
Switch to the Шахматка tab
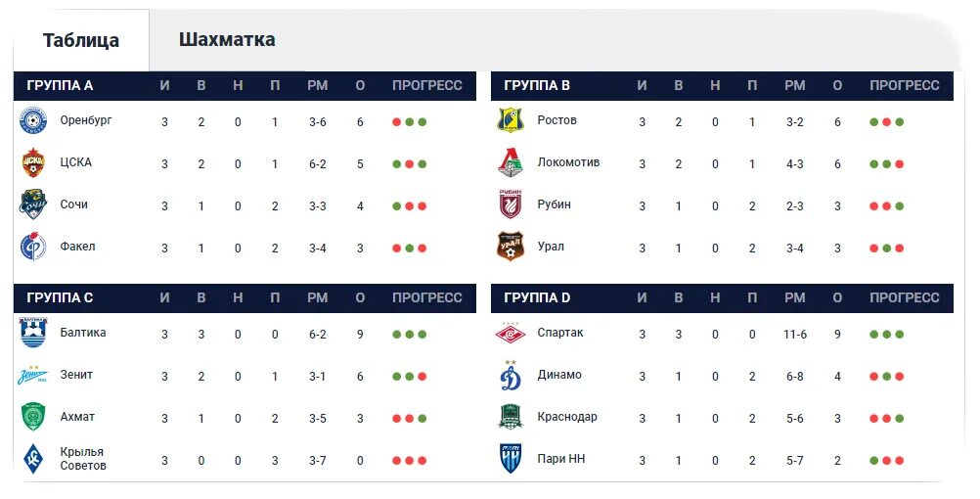[x=227, y=39]
